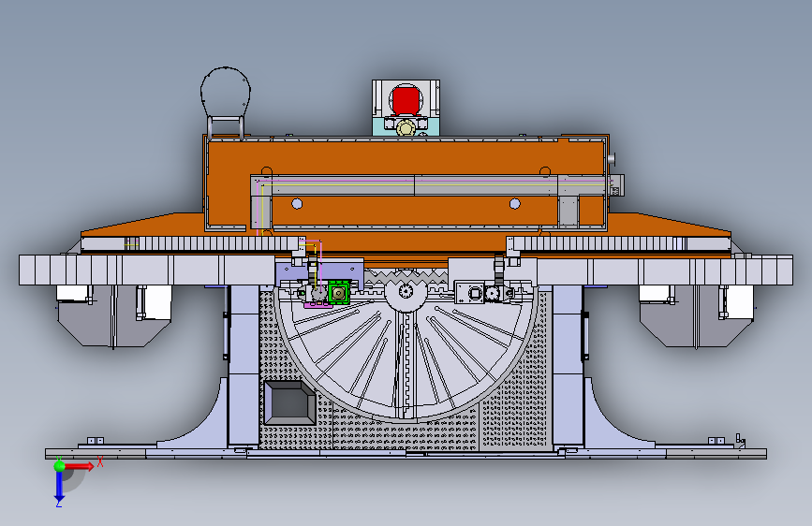Select the left hanging gray hopper
Viewport: 812px width, 526px height.
114,315
